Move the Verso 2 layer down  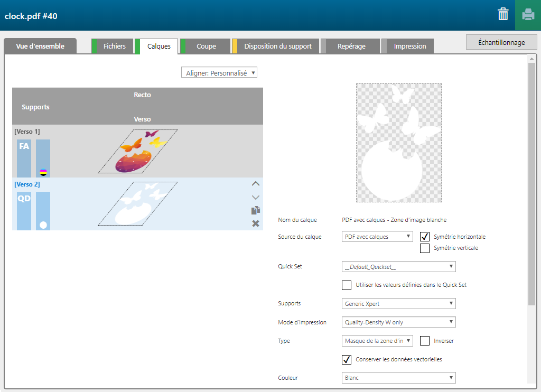click(255, 198)
